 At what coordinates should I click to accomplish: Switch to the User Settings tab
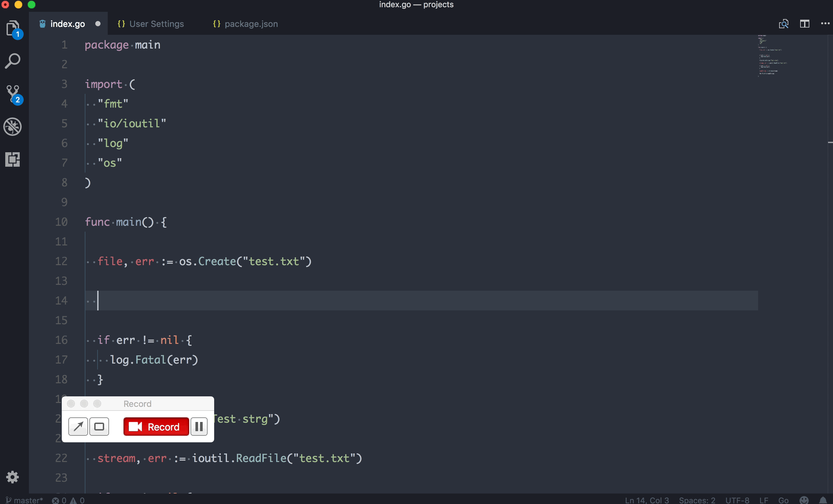156,24
